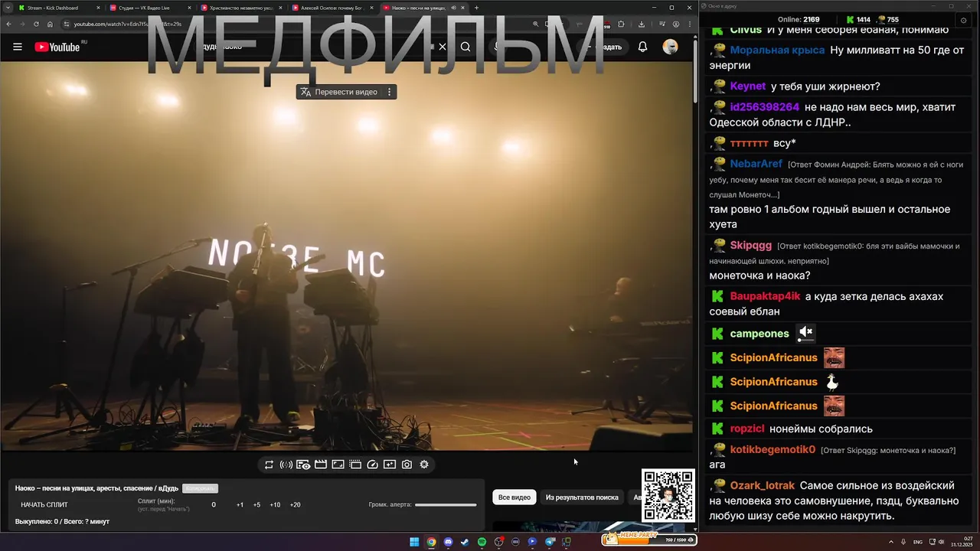The image size is (980, 551).
Task: Switch to Студия — VK Видео Live tab
Action: [149, 8]
